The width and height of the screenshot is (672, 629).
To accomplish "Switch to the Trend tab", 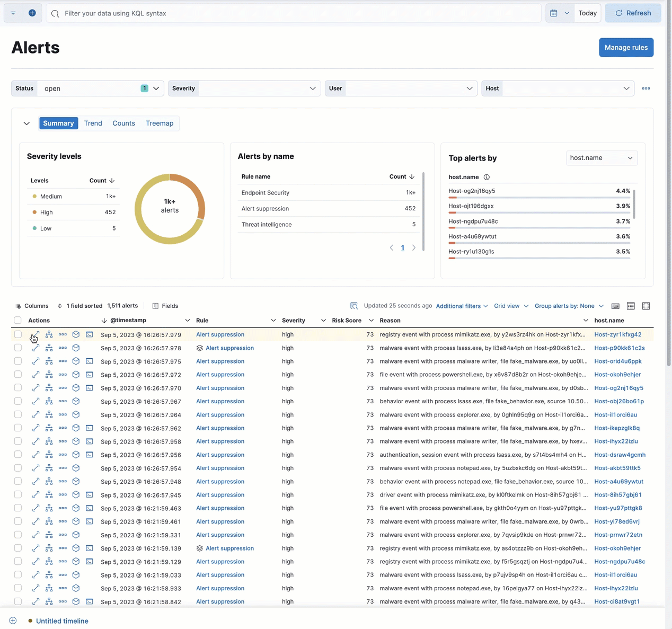I will point(93,123).
